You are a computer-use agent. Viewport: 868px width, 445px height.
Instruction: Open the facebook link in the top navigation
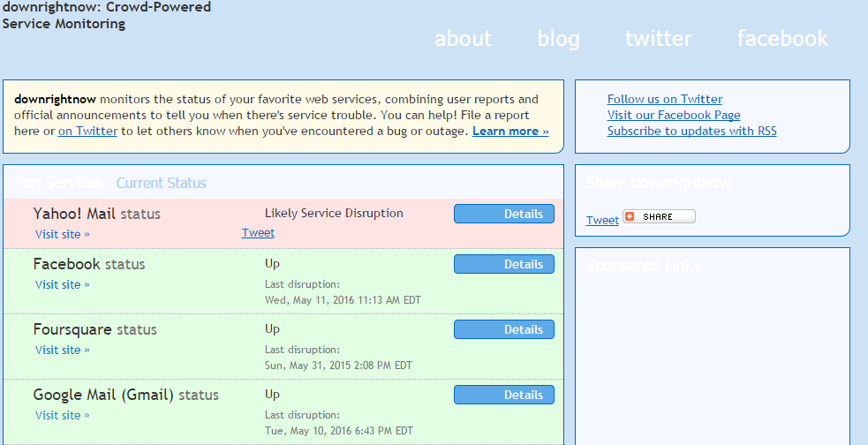(x=782, y=39)
